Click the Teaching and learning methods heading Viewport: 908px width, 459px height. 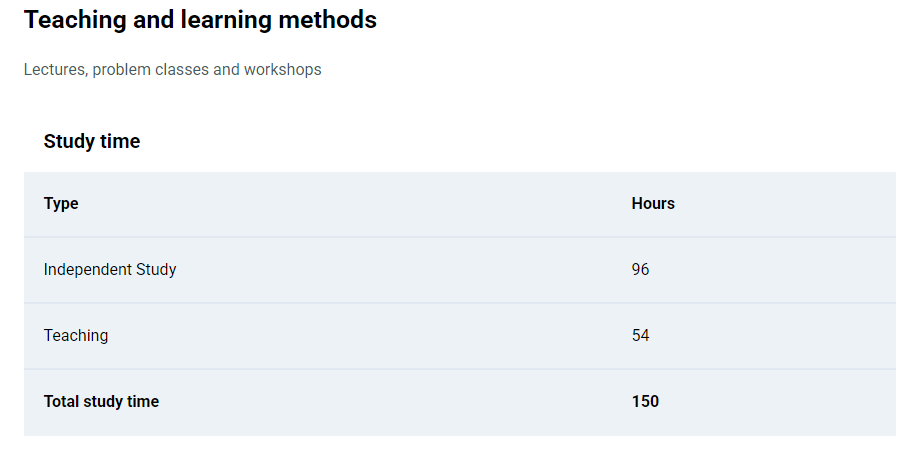[x=200, y=20]
